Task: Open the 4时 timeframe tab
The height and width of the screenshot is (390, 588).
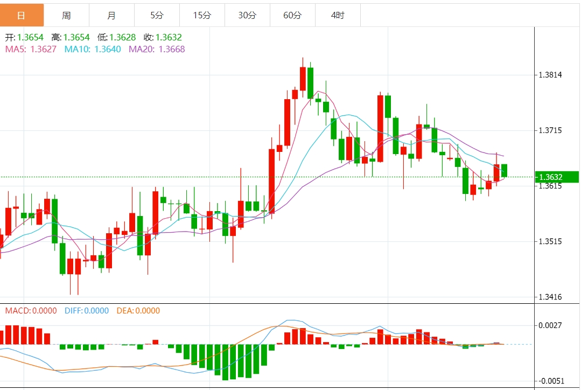Action: tap(338, 16)
